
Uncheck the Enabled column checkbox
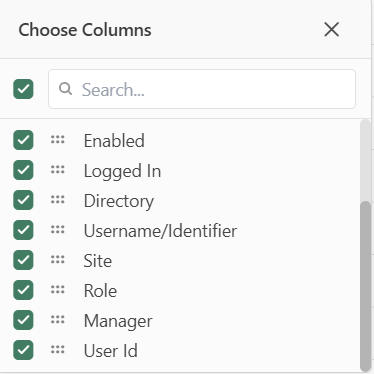click(23, 140)
